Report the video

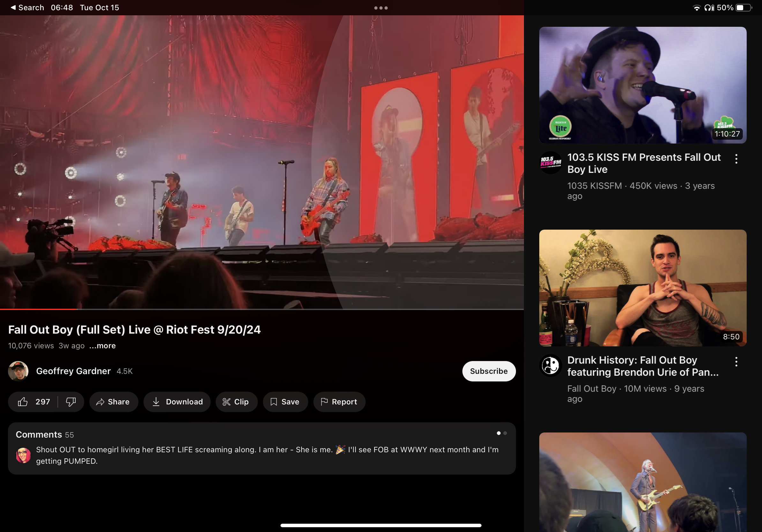click(x=339, y=402)
